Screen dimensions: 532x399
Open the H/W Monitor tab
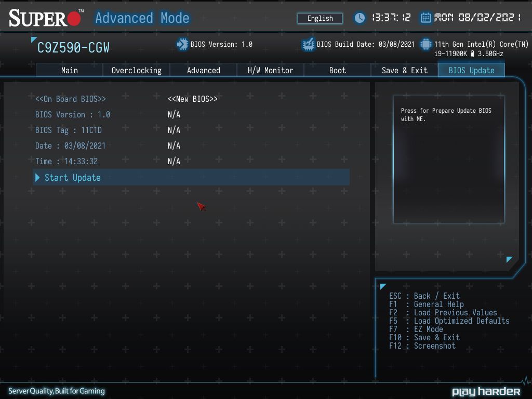pos(270,70)
